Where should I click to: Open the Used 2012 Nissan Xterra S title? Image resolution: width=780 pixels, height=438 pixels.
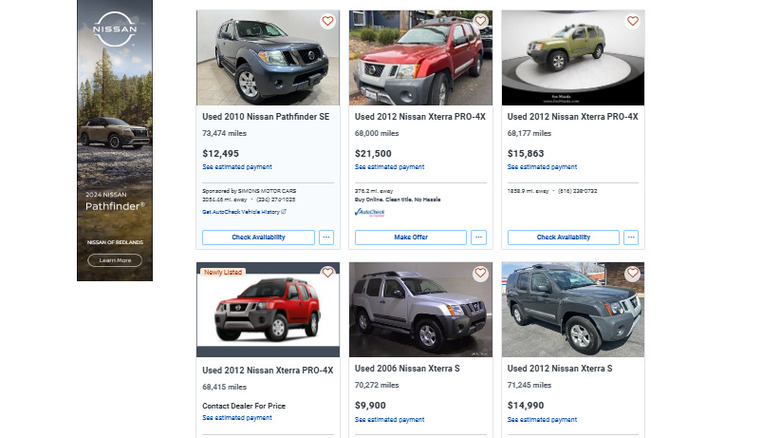pos(559,369)
